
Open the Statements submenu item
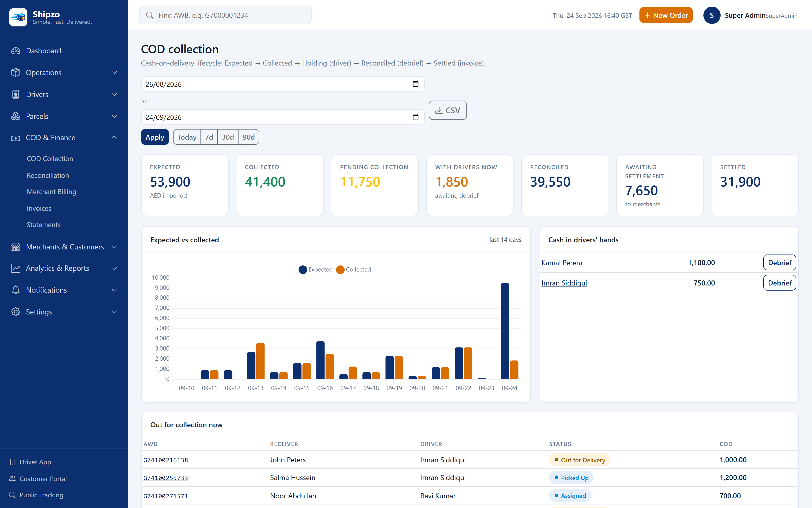44,225
